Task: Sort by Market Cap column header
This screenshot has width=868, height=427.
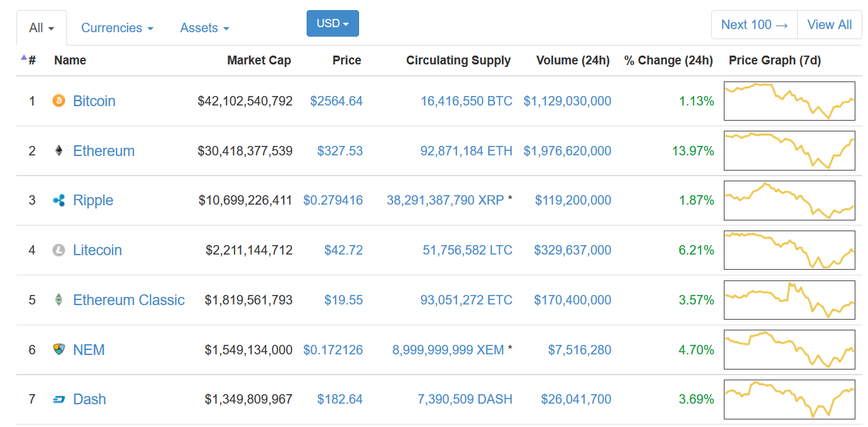Action: tap(259, 61)
